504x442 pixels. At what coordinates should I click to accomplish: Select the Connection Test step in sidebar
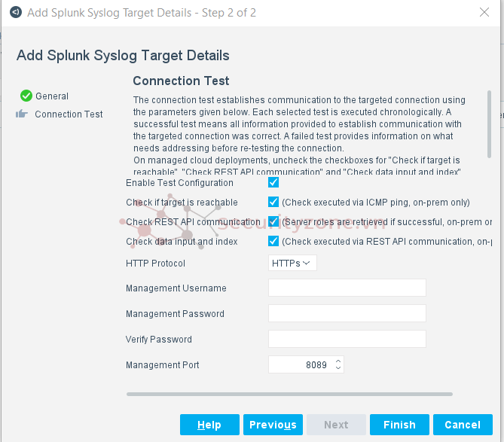pos(69,114)
